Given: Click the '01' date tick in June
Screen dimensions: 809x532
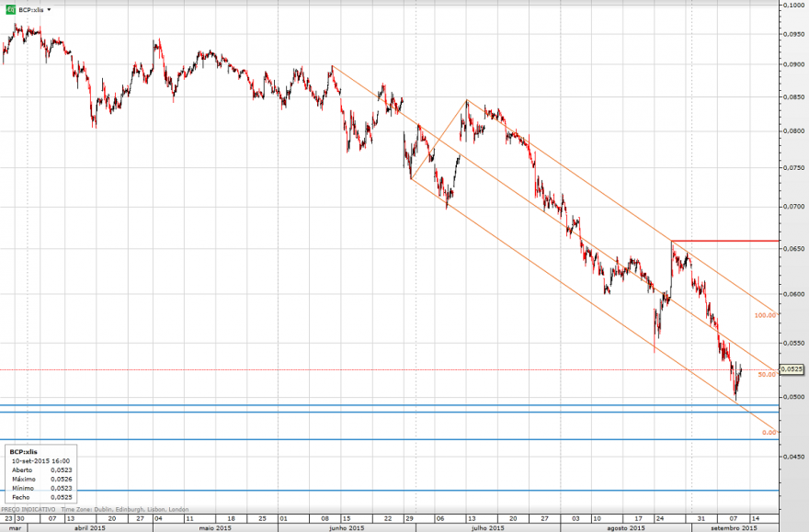Looking at the screenshot, I should 283,518.
